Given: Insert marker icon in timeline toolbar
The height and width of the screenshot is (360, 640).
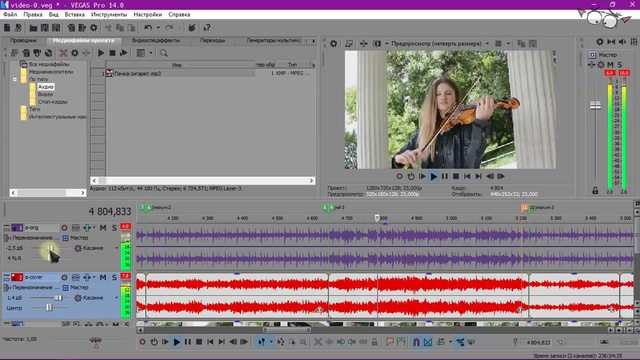Looking at the screenshot, I should (x=390, y=342).
